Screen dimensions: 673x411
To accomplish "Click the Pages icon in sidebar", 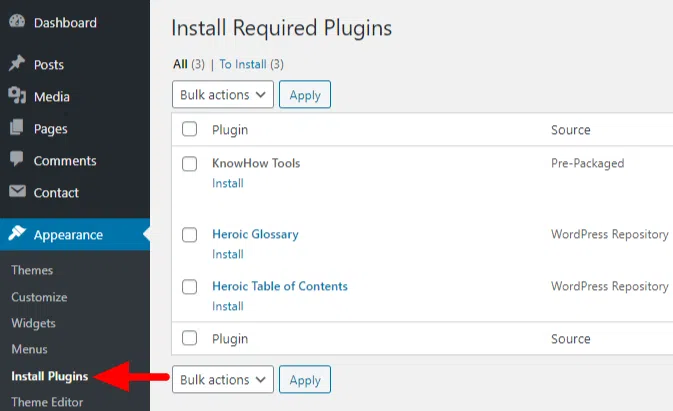I will pos(17,128).
